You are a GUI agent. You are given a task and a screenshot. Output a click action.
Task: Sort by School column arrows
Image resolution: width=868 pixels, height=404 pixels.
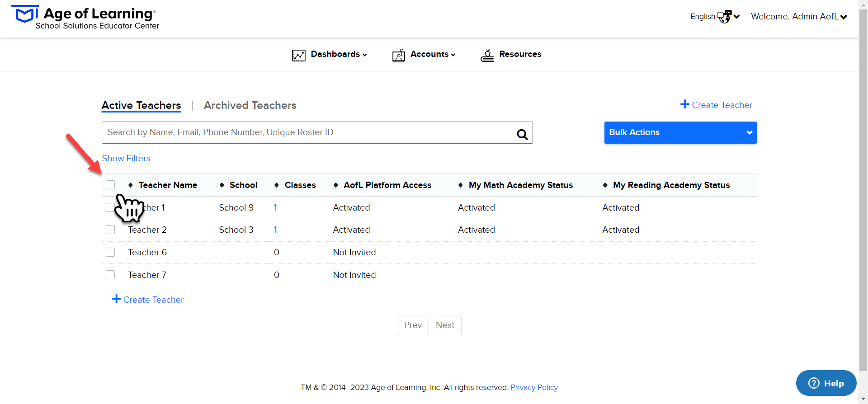[x=222, y=185]
